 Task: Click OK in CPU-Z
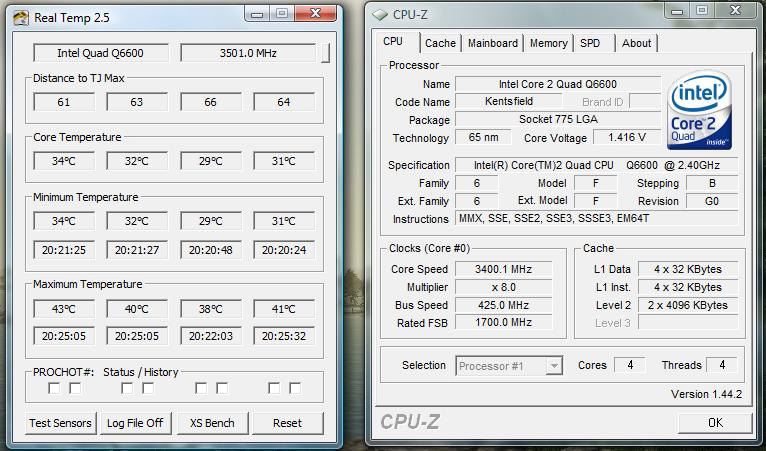click(715, 423)
